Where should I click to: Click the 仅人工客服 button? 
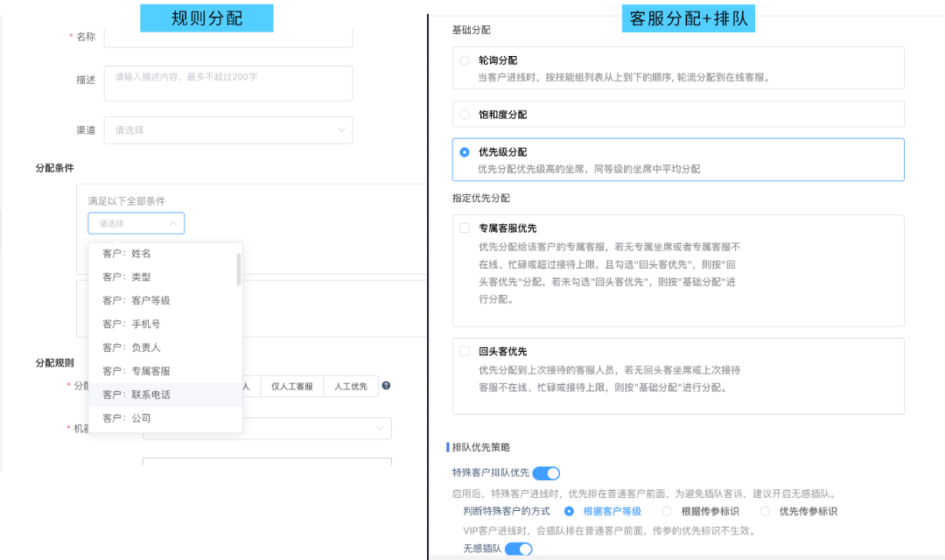291,386
